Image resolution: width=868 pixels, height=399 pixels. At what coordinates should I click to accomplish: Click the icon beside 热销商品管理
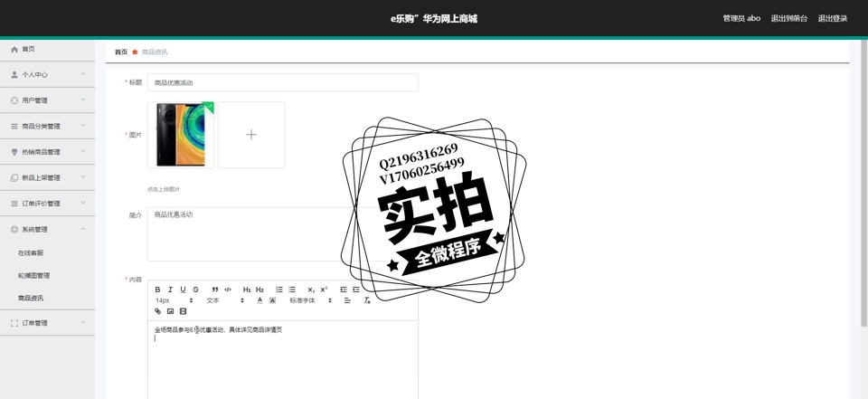pyautogui.click(x=14, y=152)
